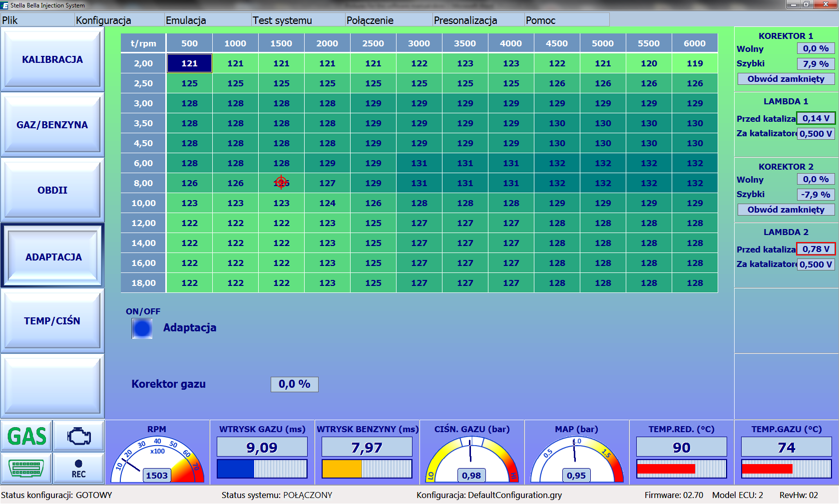Click cell 119 in row 2,00 column 6000

(x=695, y=63)
